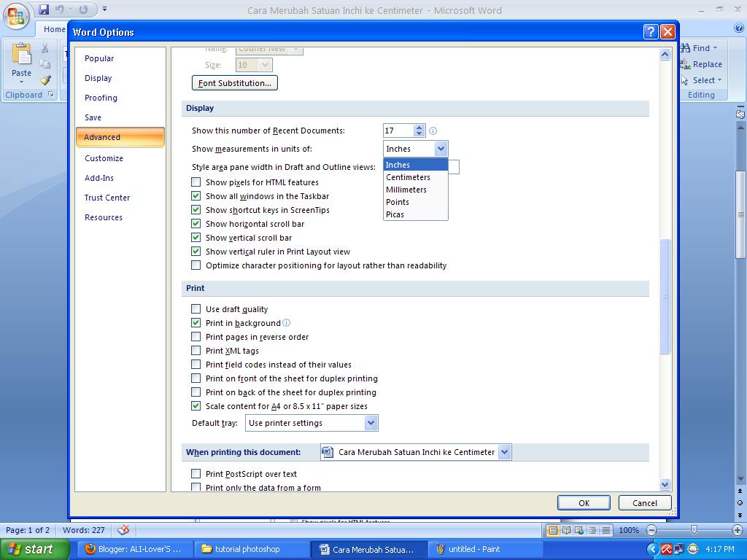
Task: Click the Format Painter brush icon
Action: click(45, 80)
